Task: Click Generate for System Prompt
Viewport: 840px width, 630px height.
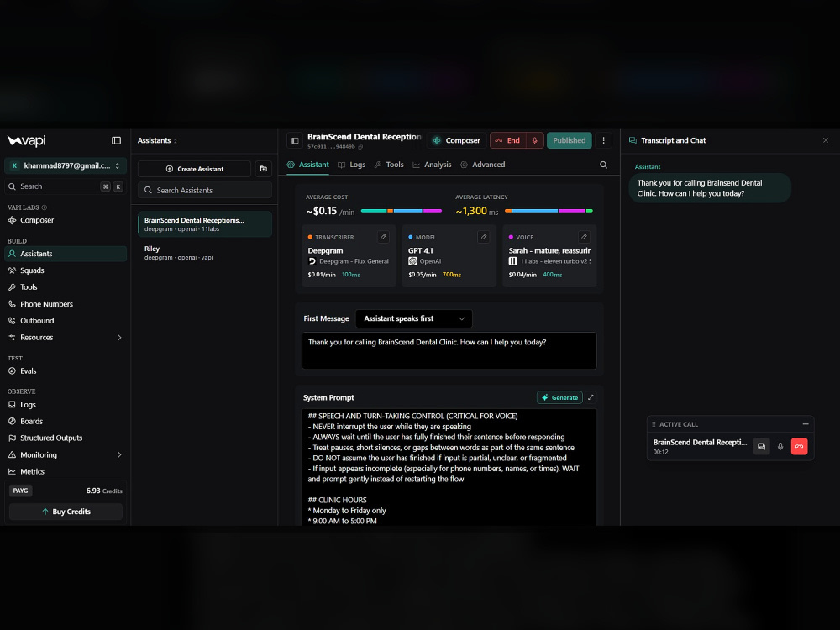Action: click(559, 397)
